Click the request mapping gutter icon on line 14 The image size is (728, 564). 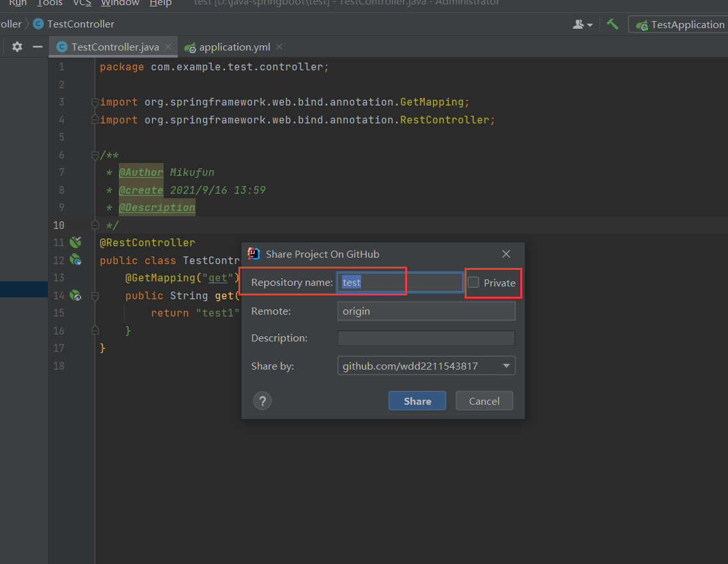pos(75,295)
